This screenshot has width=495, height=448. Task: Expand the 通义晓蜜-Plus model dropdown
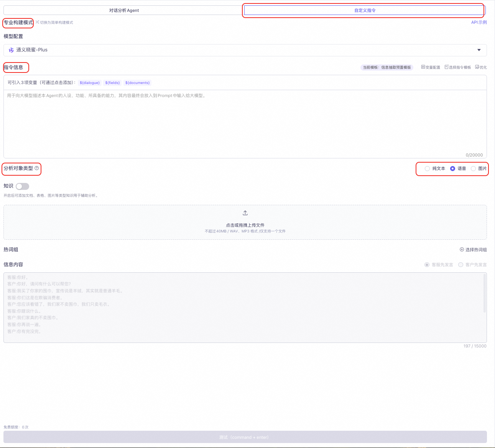coord(245,50)
